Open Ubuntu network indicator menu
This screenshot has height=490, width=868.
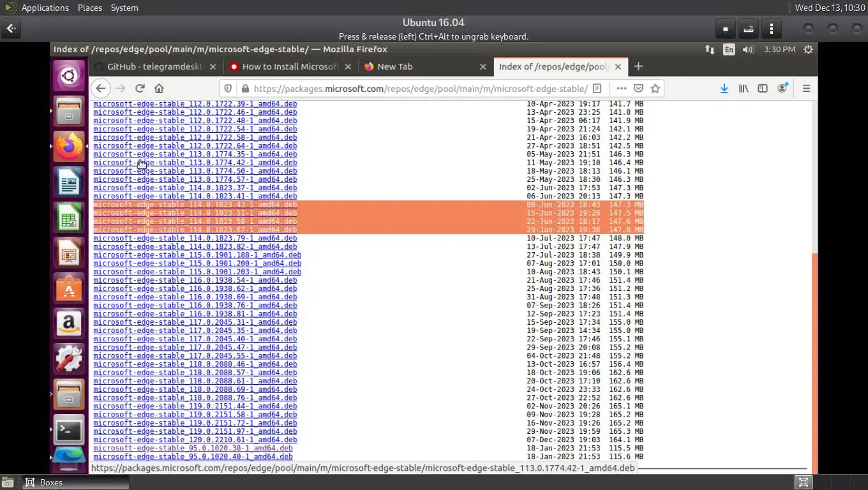[x=710, y=49]
